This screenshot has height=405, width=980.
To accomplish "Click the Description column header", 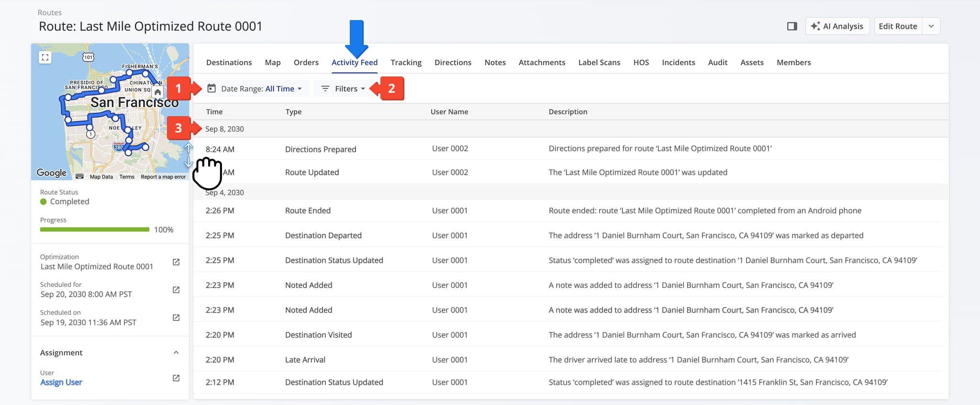I will coord(568,111).
